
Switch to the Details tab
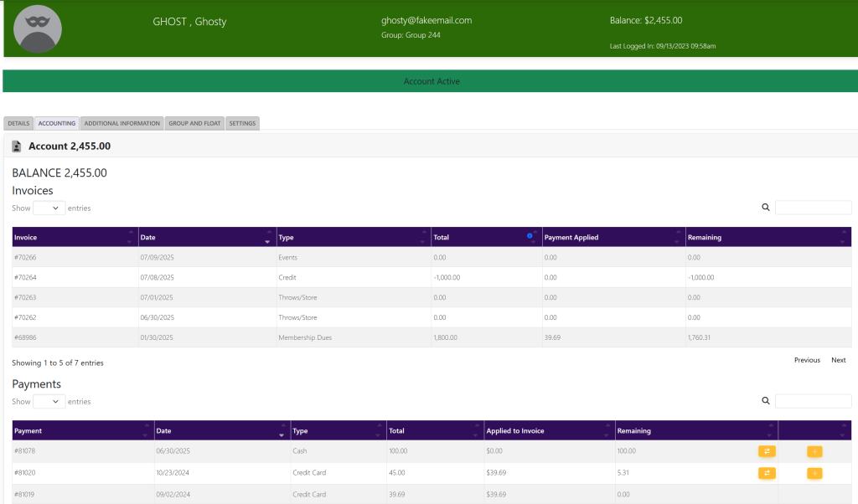(x=19, y=123)
